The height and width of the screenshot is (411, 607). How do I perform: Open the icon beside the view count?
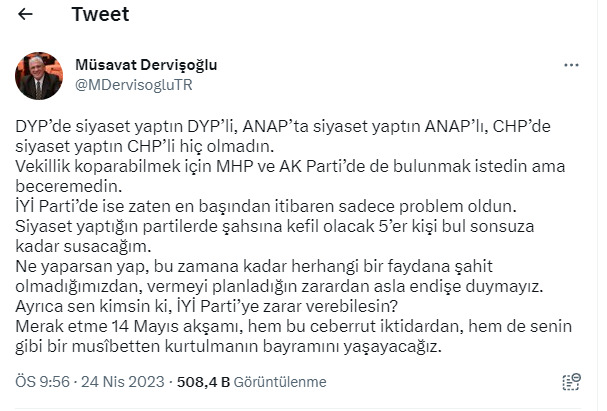tap(571, 382)
